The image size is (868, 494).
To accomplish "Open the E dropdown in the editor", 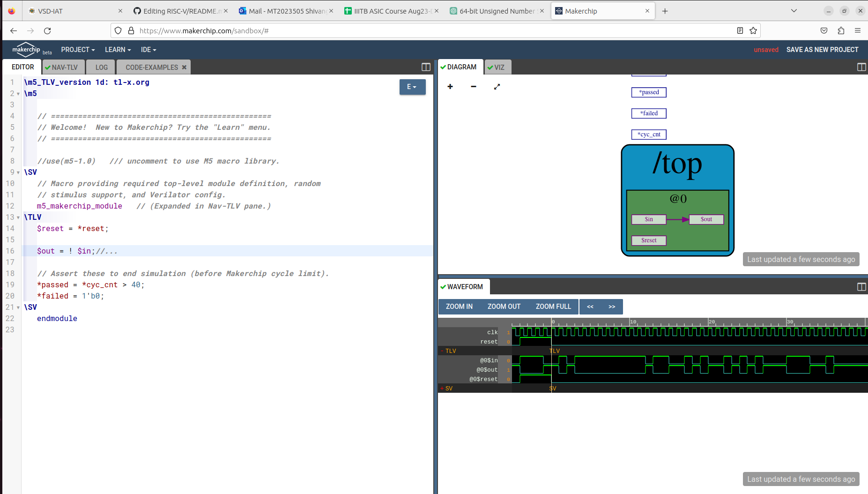I will [x=412, y=87].
